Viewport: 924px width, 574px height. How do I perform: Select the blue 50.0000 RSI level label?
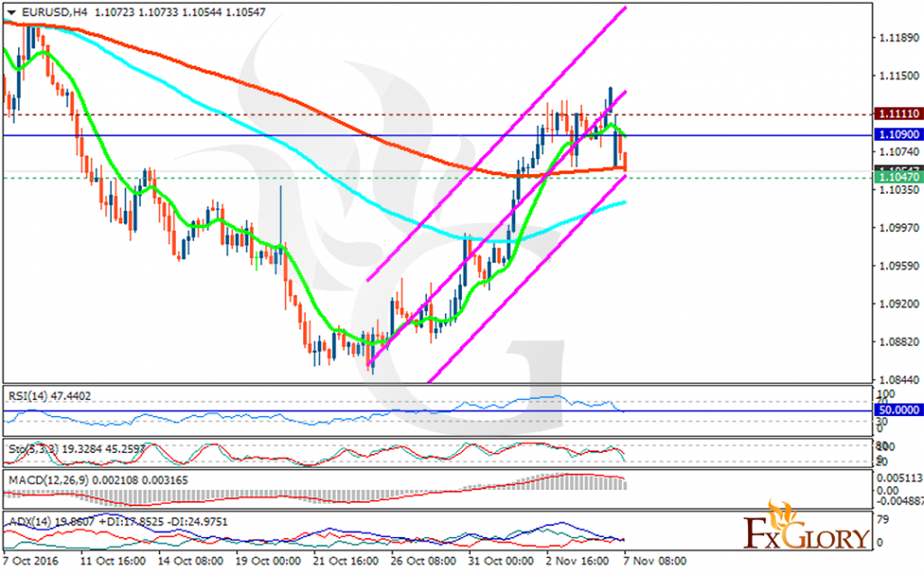click(x=898, y=410)
